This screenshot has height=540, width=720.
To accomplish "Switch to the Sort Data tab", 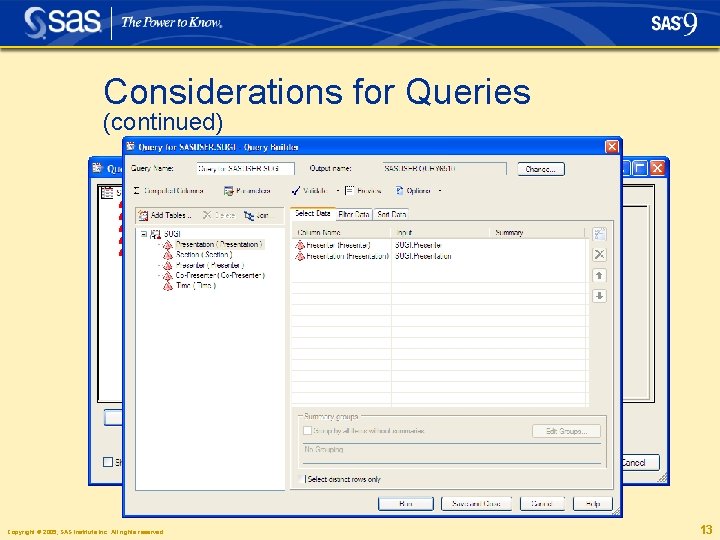I will [x=392, y=214].
